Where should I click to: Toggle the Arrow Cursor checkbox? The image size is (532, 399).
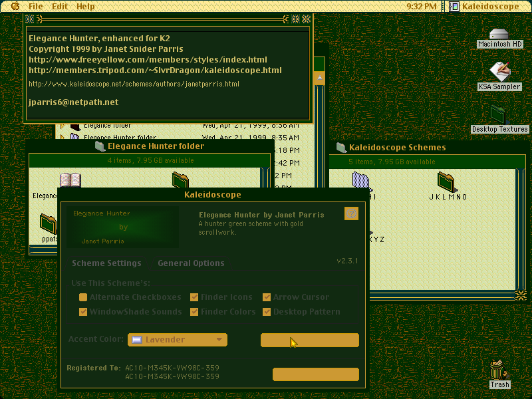pos(267,297)
